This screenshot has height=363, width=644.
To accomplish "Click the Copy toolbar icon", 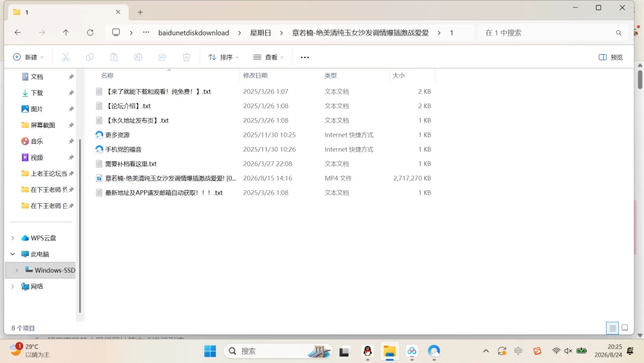I will pos(90,57).
